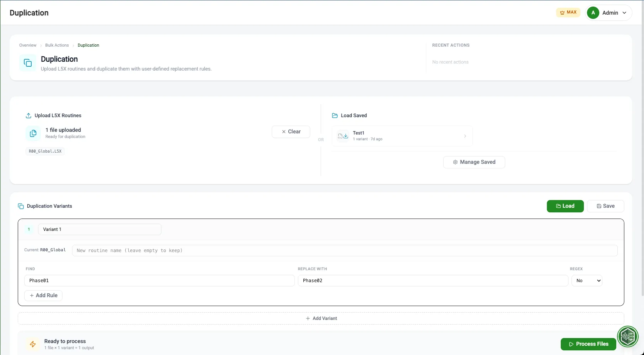644x355 pixels.
Task: Click the green Load button
Action: coord(565,206)
